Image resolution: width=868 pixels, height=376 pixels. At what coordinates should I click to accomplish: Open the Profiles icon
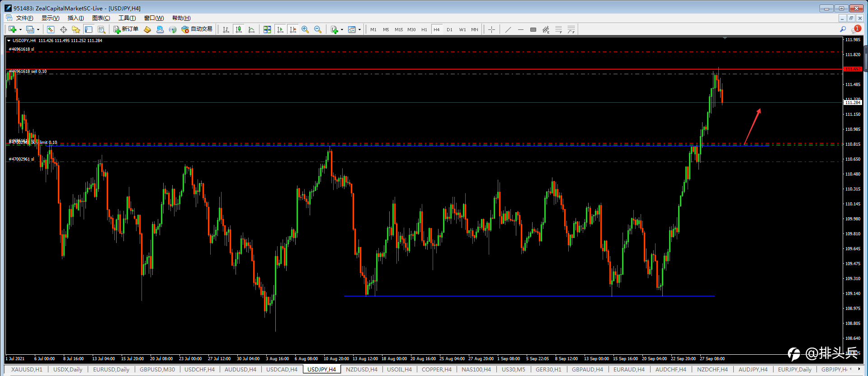30,29
